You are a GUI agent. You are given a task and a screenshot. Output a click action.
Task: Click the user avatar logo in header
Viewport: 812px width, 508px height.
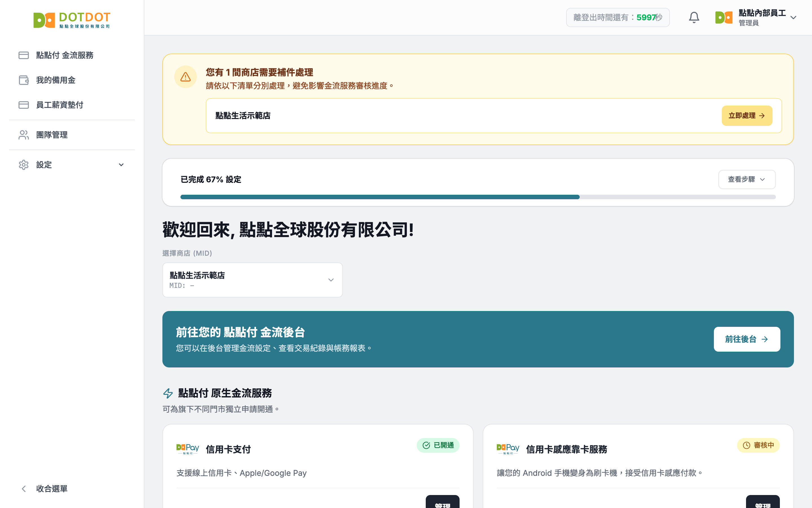tap(724, 17)
